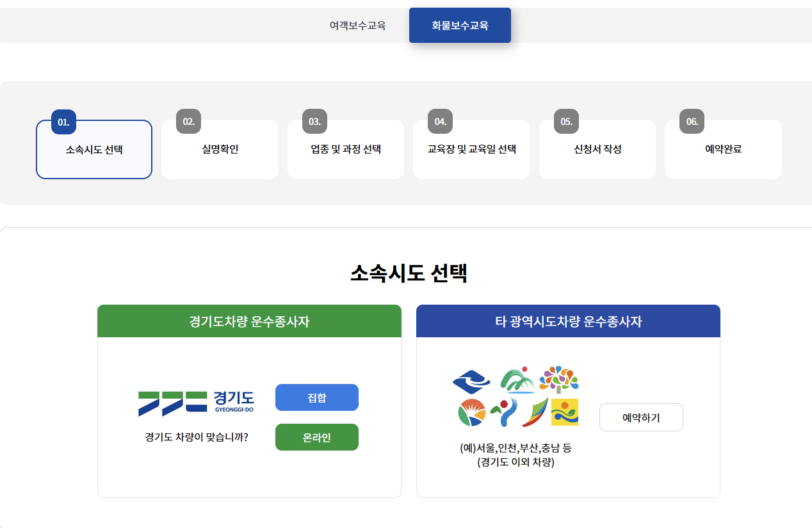Click the yellow square city emblem
812x528 pixels.
click(x=565, y=412)
